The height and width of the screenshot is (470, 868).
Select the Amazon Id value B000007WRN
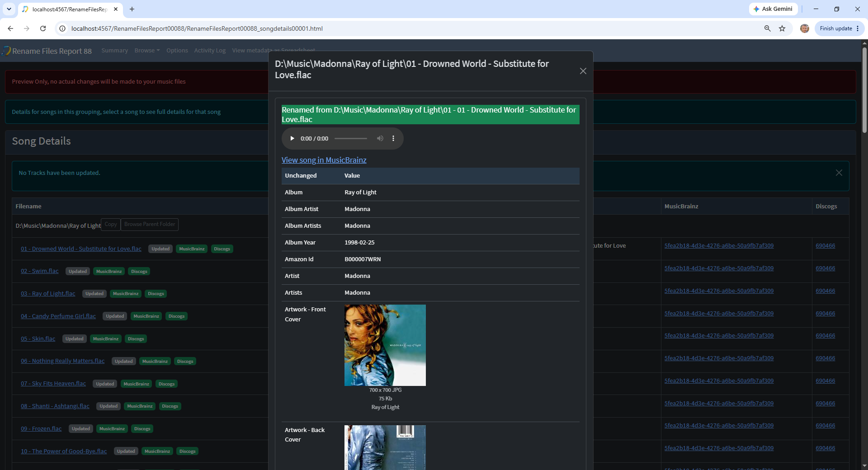[x=363, y=259]
